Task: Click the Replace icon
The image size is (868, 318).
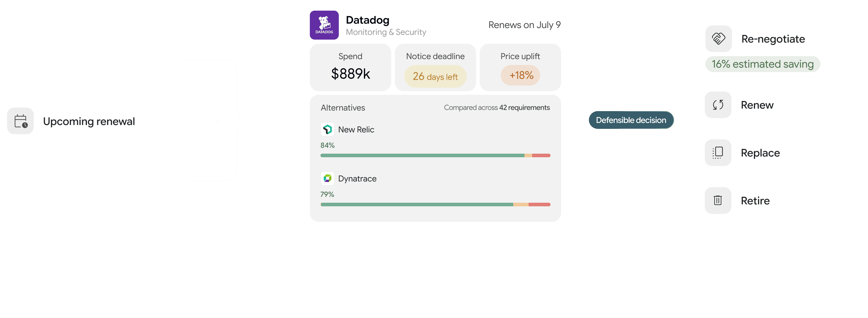Action: click(x=718, y=152)
